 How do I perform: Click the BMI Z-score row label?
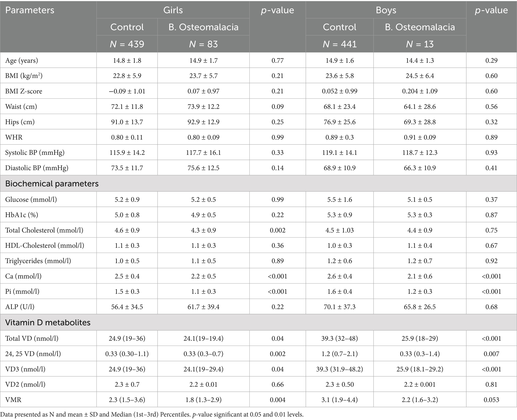(24, 91)
